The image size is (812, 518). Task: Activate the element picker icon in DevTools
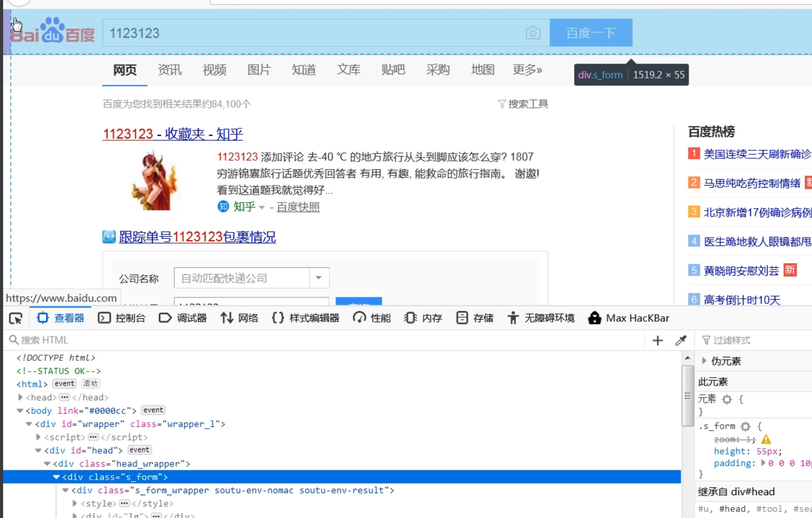[x=16, y=318]
